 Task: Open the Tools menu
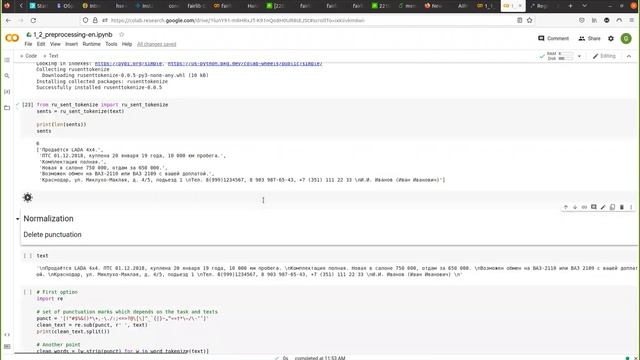[111, 44]
